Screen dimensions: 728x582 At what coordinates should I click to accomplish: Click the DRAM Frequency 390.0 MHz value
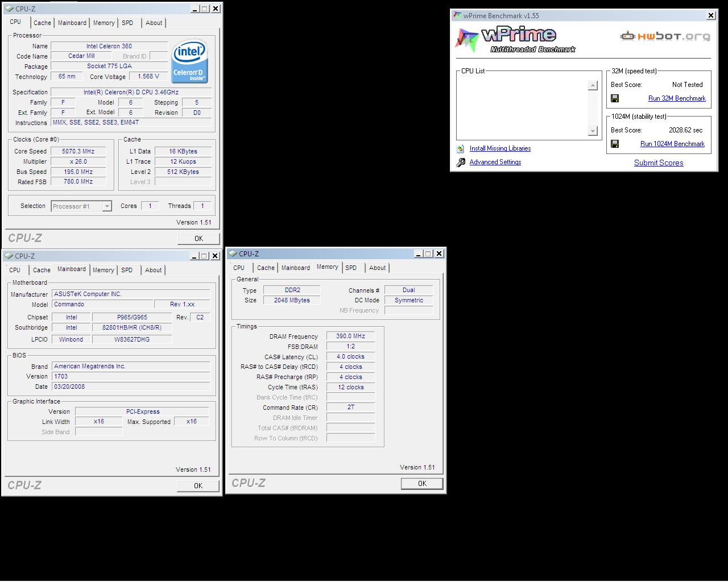(350, 336)
